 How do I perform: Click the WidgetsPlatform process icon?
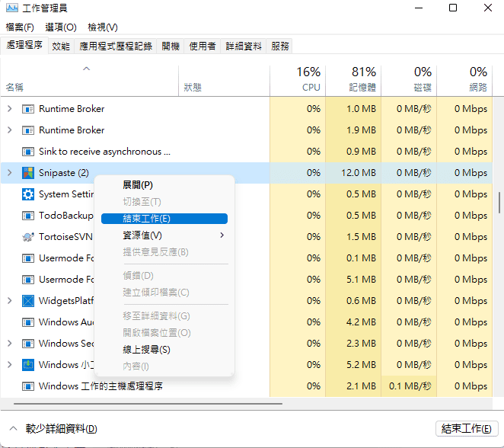click(28, 301)
